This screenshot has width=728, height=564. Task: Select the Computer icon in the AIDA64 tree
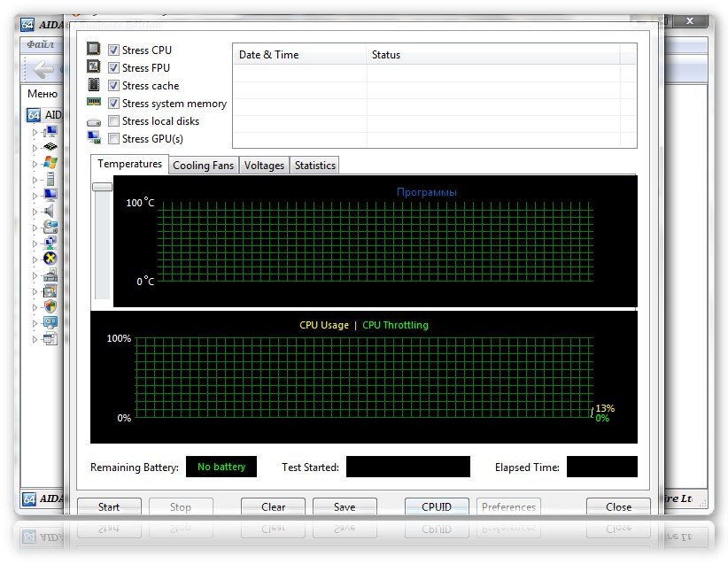click(x=50, y=132)
